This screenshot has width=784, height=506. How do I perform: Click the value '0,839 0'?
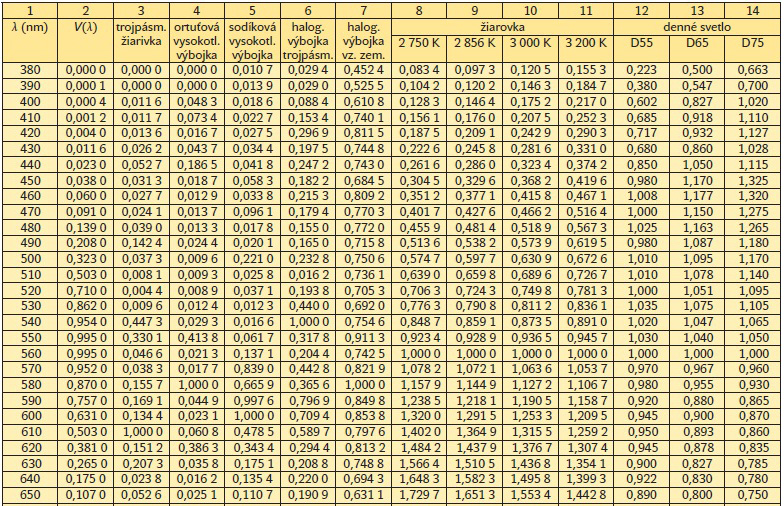(x=252, y=368)
